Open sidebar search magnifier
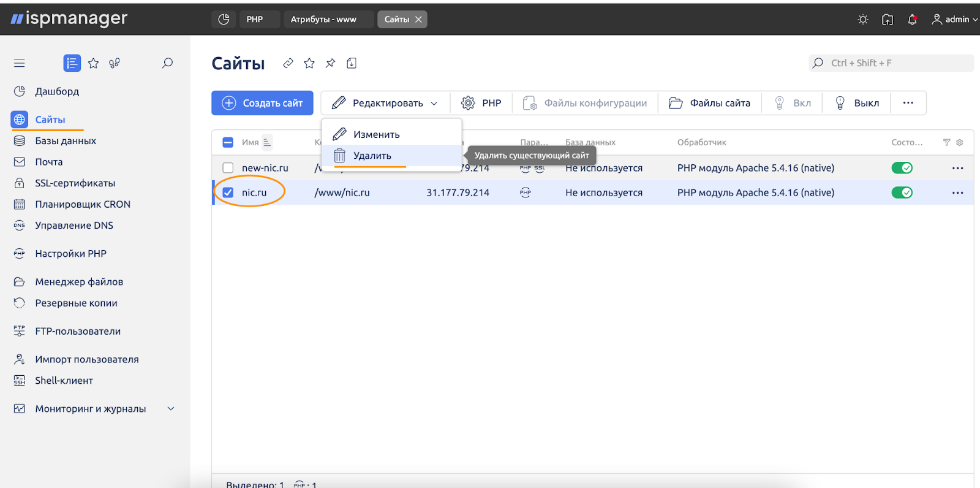The height and width of the screenshot is (488, 980). [167, 63]
